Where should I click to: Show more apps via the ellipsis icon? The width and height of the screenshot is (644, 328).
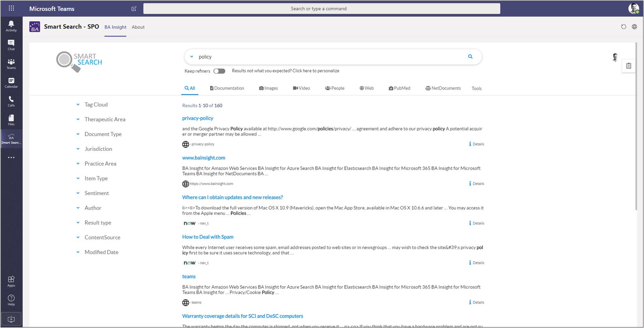(x=11, y=157)
